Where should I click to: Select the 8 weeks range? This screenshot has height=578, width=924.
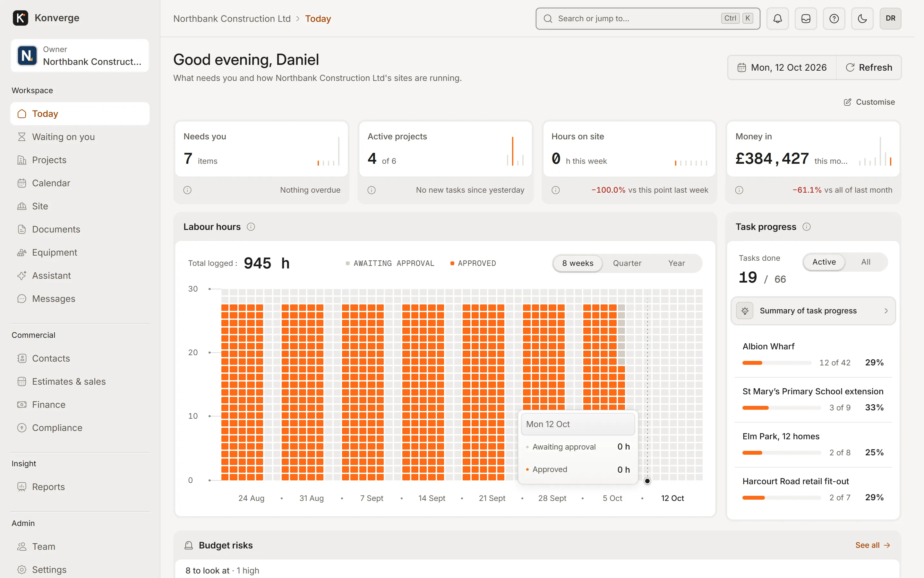(578, 263)
